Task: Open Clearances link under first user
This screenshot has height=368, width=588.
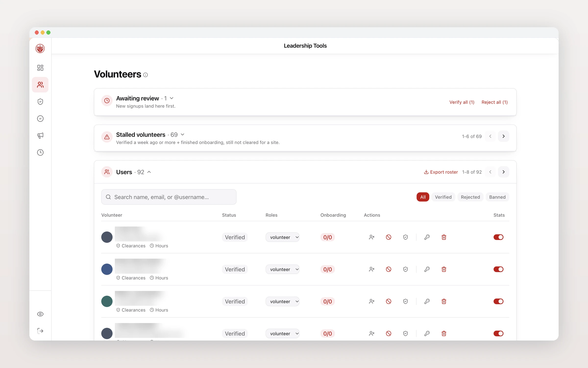Action: tap(131, 246)
